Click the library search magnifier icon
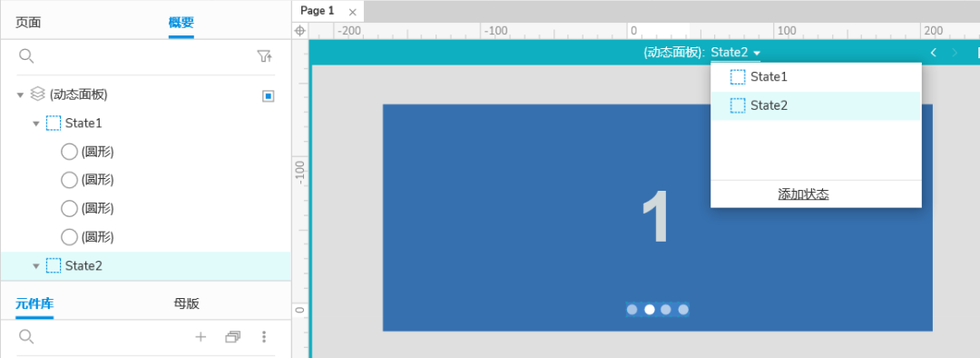 [26, 337]
